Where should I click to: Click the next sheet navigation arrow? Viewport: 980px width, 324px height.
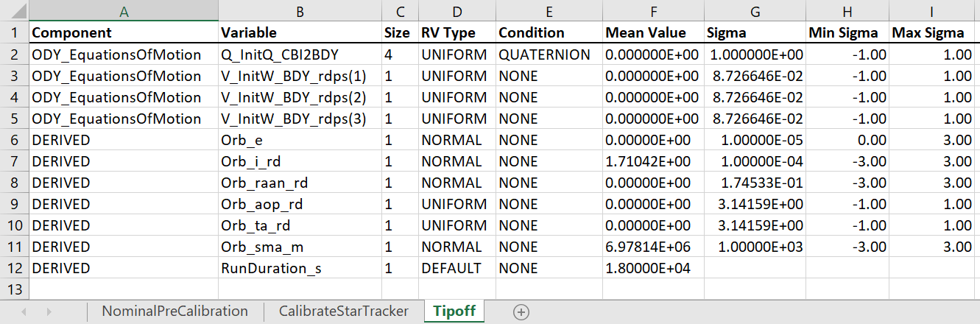click(49, 311)
